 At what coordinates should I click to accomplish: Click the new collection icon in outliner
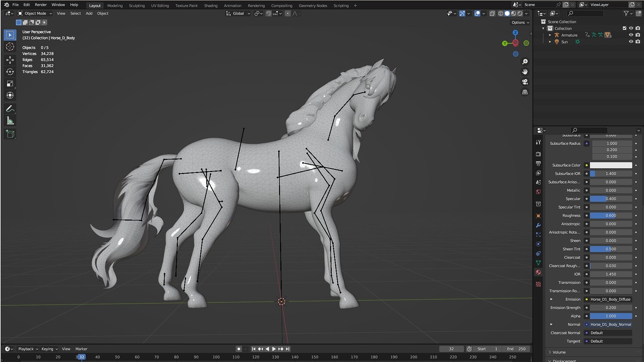pos(638,13)
